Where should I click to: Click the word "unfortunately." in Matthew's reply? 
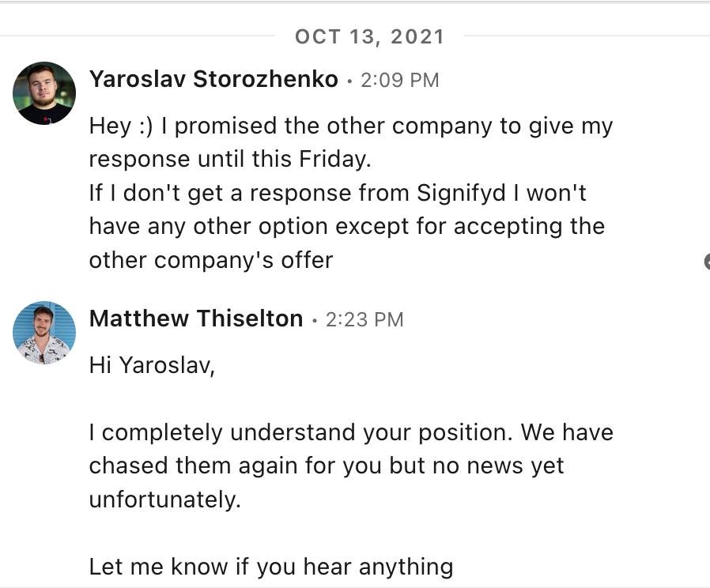click(164, 499)
